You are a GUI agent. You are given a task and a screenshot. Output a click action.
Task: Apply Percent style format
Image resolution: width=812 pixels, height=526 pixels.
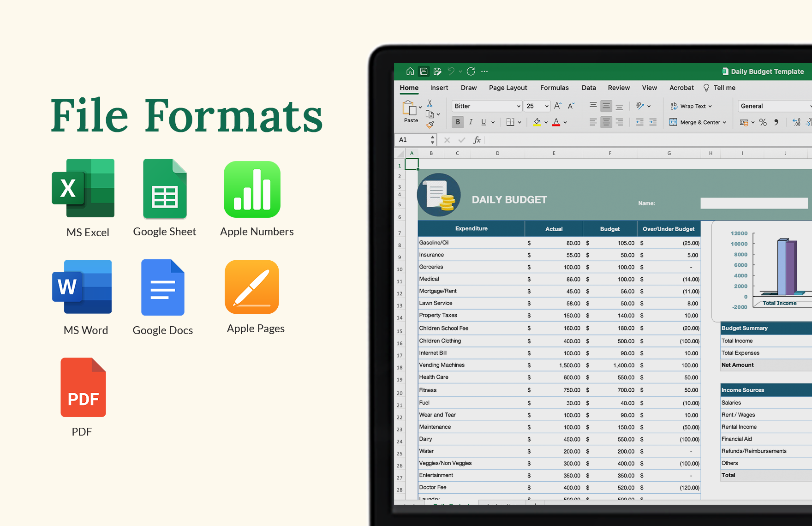pos(763,122)
